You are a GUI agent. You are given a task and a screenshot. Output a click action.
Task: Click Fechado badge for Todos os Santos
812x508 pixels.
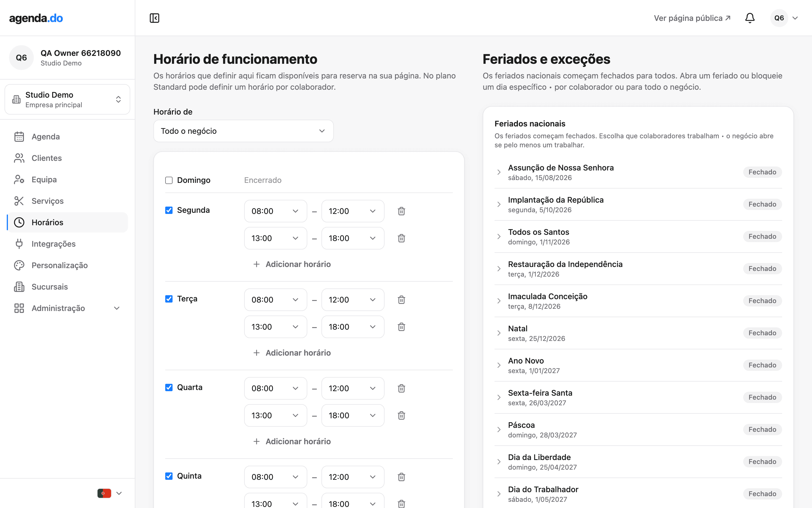tap(762, 237)
